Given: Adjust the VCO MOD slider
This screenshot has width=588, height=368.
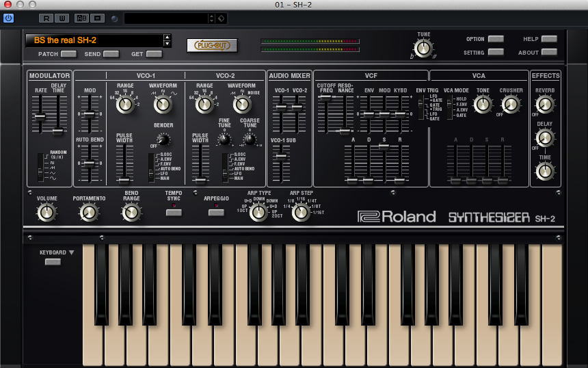Looking at the screenshot, I should tap(90, 114).
